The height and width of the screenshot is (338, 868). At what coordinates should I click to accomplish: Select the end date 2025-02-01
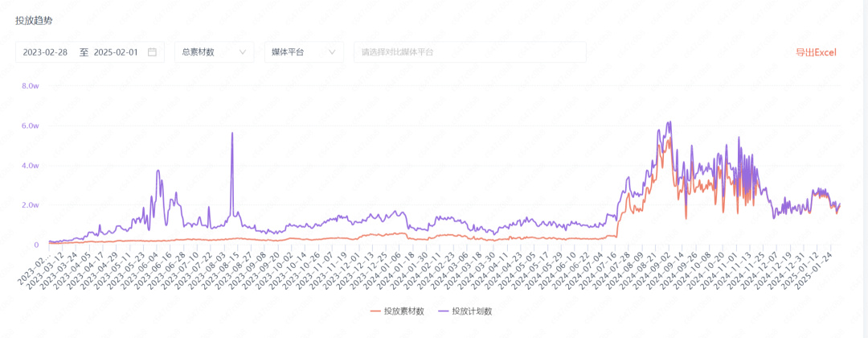point(117,52)
